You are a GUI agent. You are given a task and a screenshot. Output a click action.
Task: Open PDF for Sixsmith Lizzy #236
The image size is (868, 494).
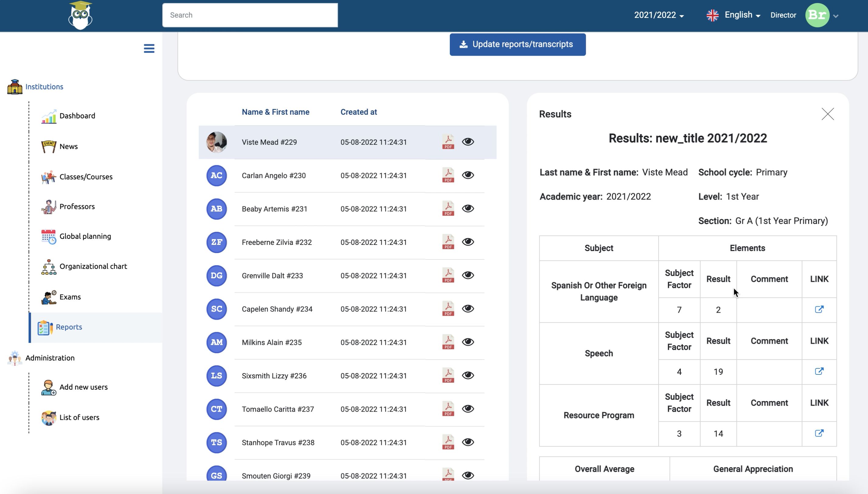point(448,376)
